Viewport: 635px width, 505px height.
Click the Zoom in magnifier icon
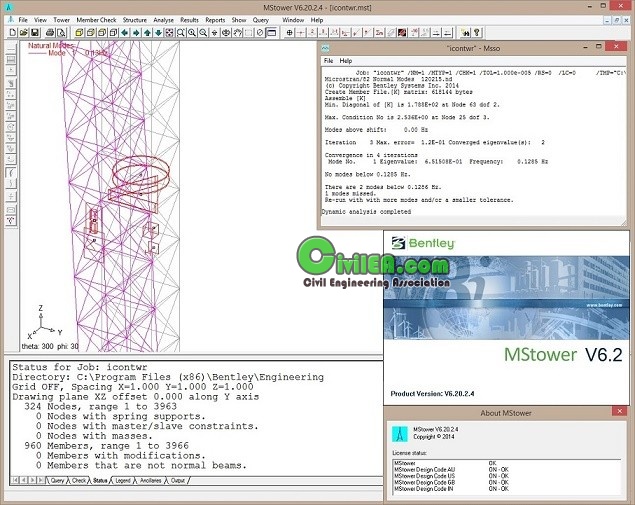tap(192, 33)
